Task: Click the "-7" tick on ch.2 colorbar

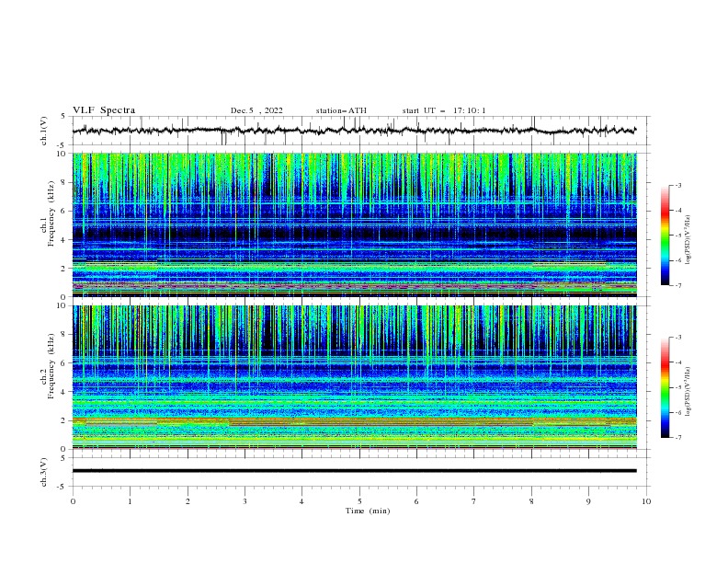Action: [677, 437]
